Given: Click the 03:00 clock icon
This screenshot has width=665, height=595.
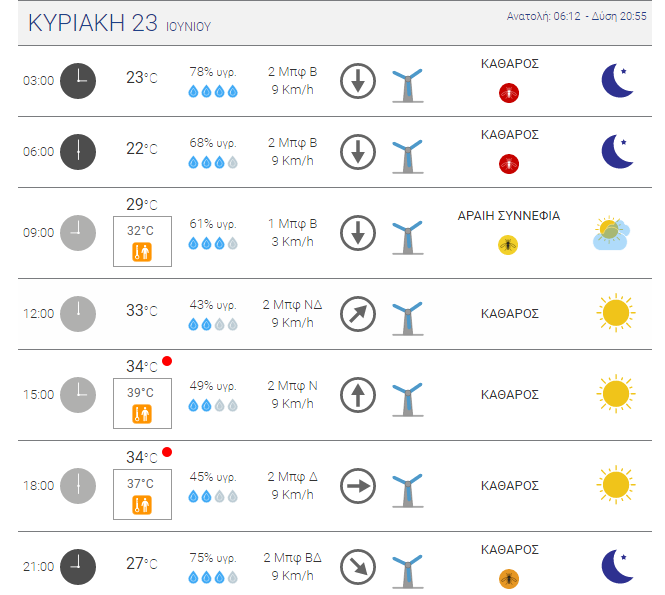Looking at the screenshot, I should 78,81.
